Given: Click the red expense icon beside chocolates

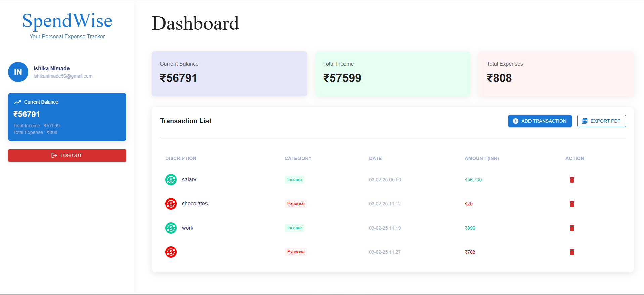Looking at the screenshot, I should pyautogui.click(x=171, y=204).
